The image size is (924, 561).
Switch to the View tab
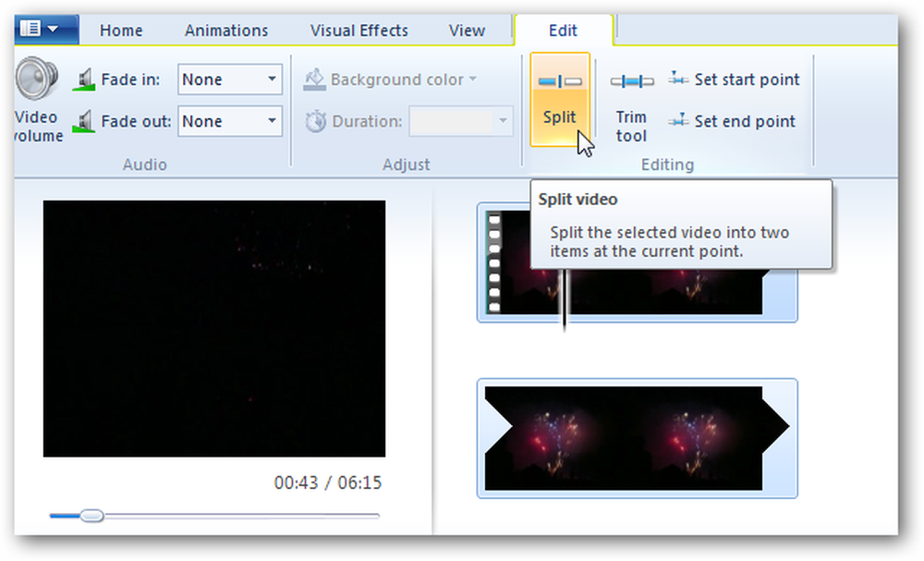coord(467,30)
